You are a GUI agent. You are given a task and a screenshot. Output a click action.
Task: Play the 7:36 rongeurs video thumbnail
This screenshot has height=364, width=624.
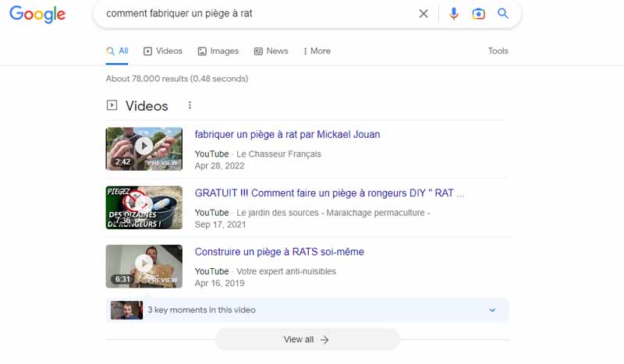coord(144,207)
